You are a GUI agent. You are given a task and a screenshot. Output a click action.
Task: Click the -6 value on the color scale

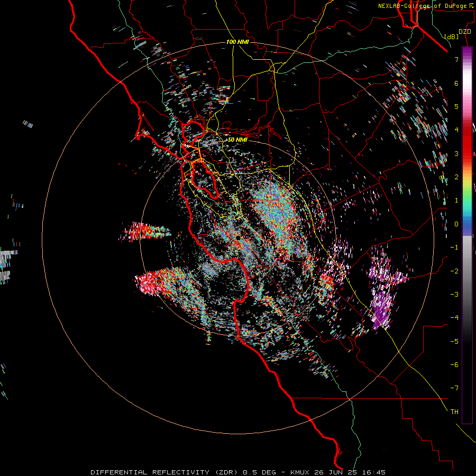(454, 364)
